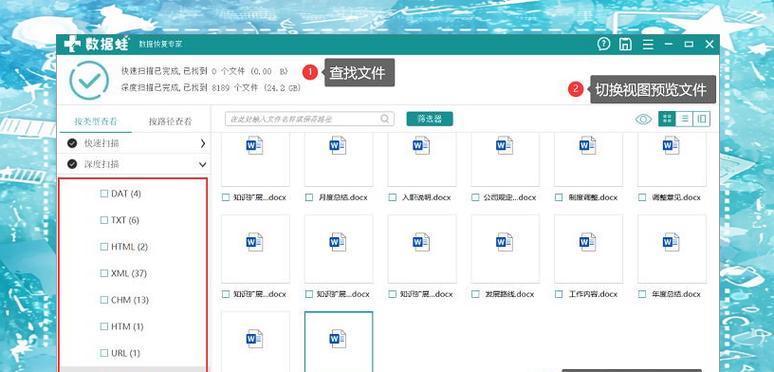Click the 快速扫描已完成 status text

204,72
